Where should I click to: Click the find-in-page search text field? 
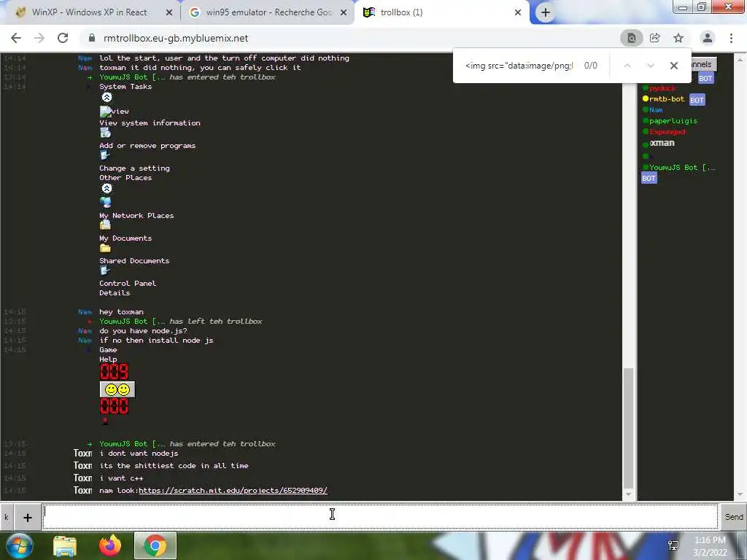coord(519,66)
